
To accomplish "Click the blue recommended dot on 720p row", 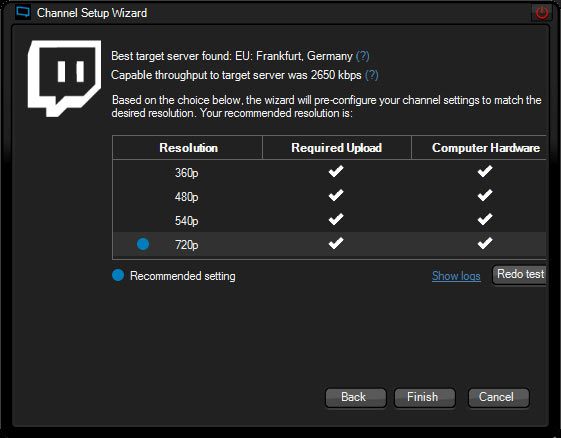I will click(143, 244).
